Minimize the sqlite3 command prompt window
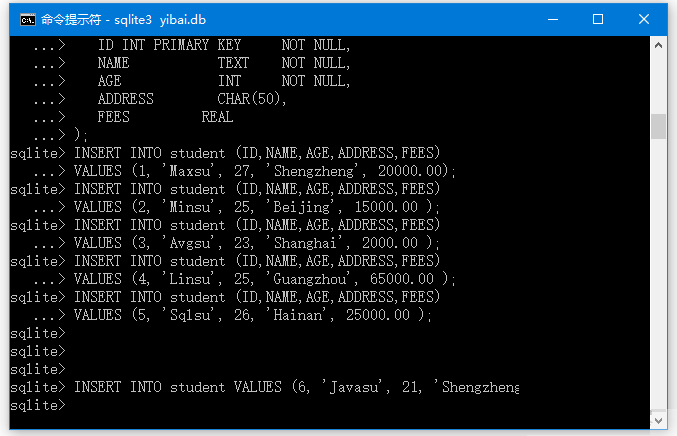Screen dimensions: 677x436 (x=553, y=19)
